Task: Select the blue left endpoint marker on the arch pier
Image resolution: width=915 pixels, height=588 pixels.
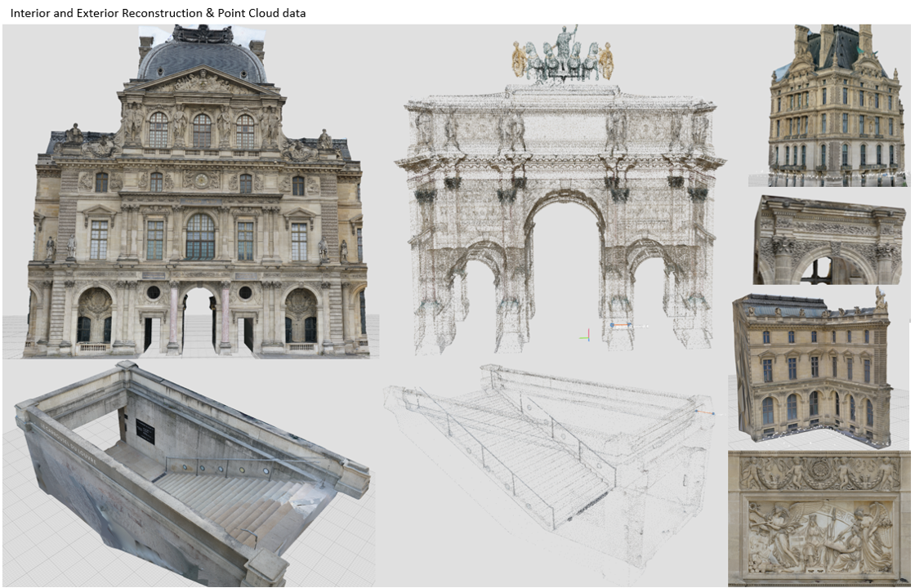Action: 612,325
